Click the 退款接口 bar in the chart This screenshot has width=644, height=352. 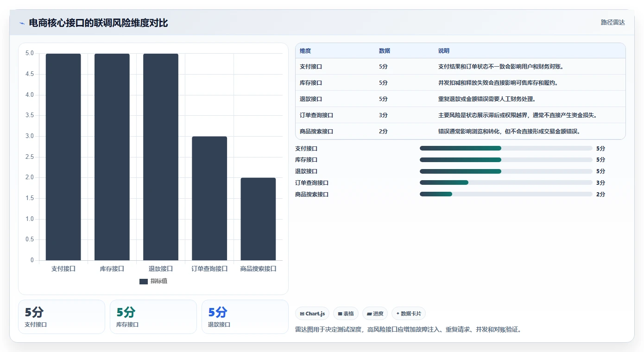point(161,157)
